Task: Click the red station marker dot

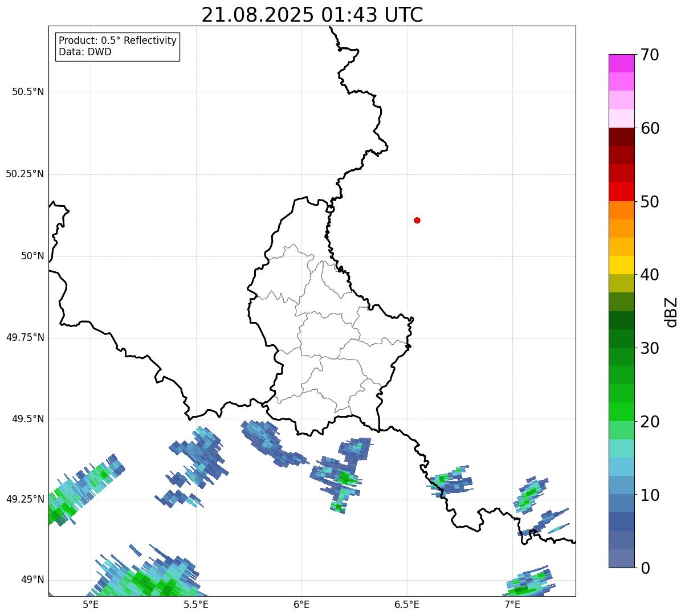Action: click(417, 220)
